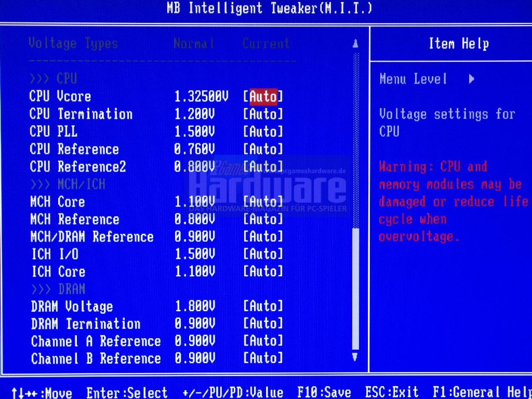Select the CPU Termination Auto value
The height and width of the screenshot is (399, 532).
click(x=263, y=114)
